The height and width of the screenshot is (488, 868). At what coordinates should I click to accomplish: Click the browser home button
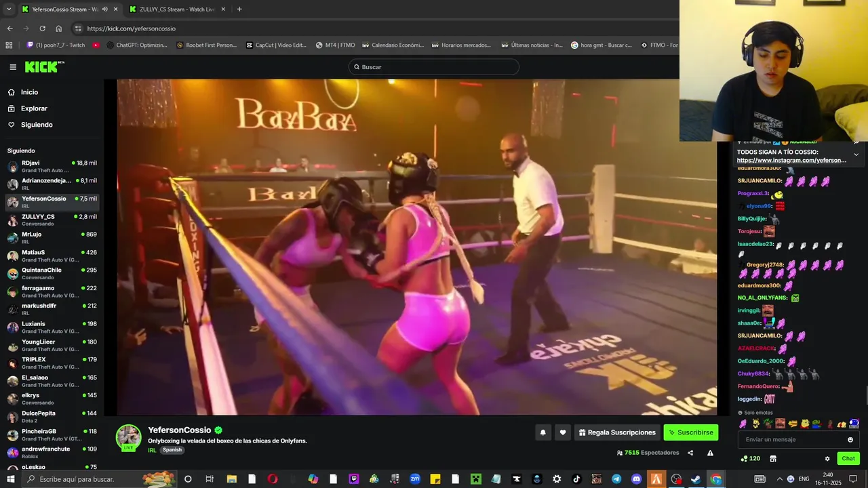pos(59,28)
